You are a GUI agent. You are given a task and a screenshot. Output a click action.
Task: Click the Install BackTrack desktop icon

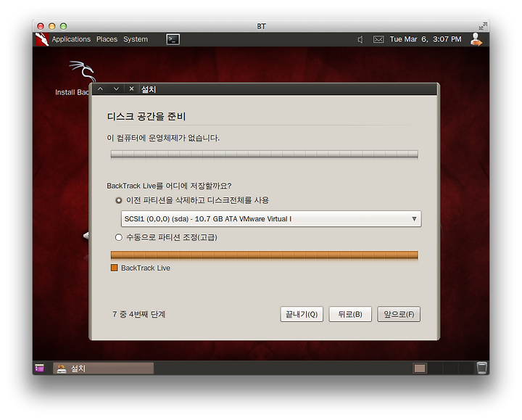(78, 78)
